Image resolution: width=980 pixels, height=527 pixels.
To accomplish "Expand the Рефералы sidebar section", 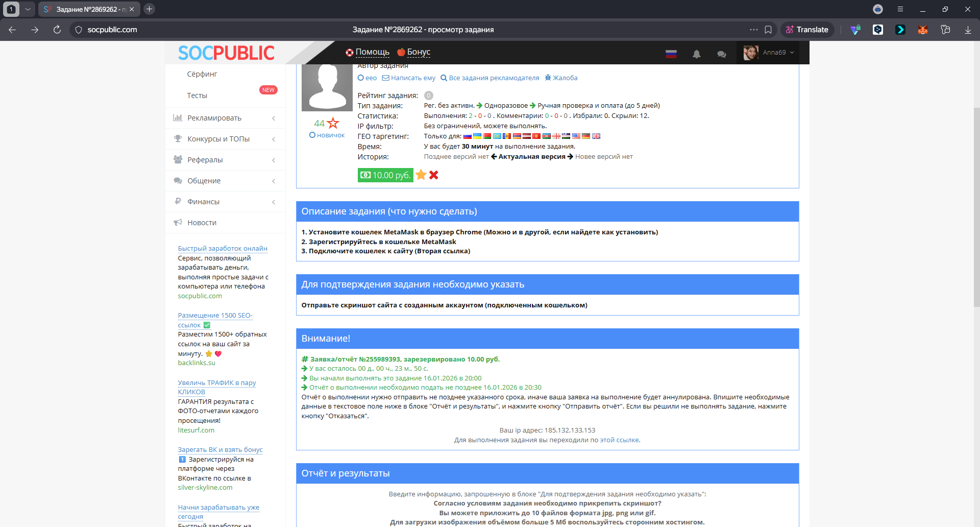I will tap(225, 160).
